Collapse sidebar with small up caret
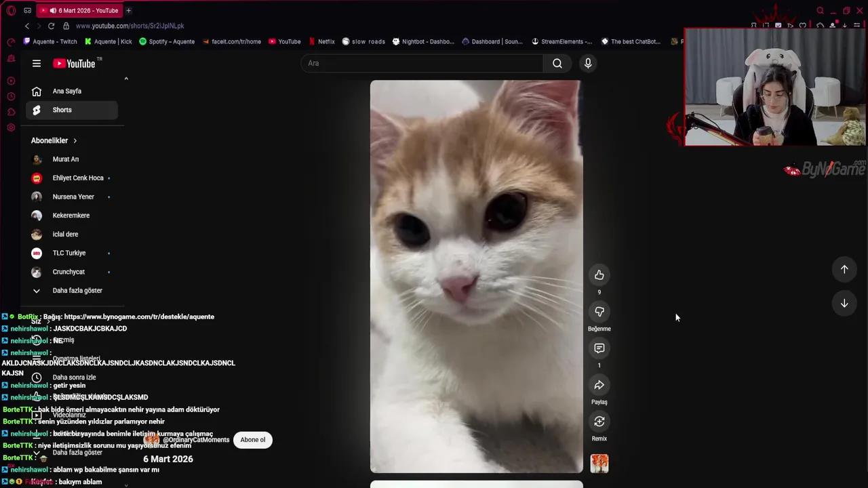The image size is (868, 488). [x=126, y=79]
